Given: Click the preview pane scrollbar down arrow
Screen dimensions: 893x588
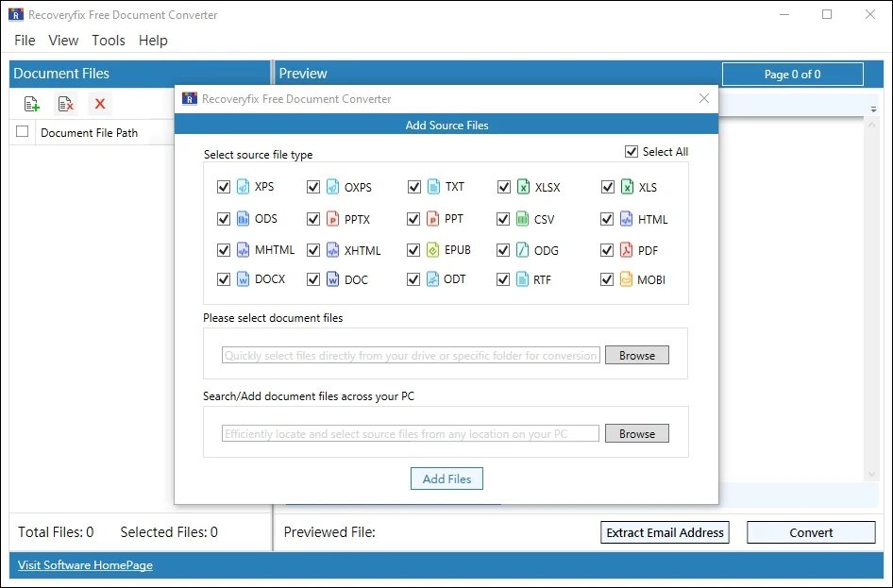Looking at the screenshot, I should [x=871, y=474].
